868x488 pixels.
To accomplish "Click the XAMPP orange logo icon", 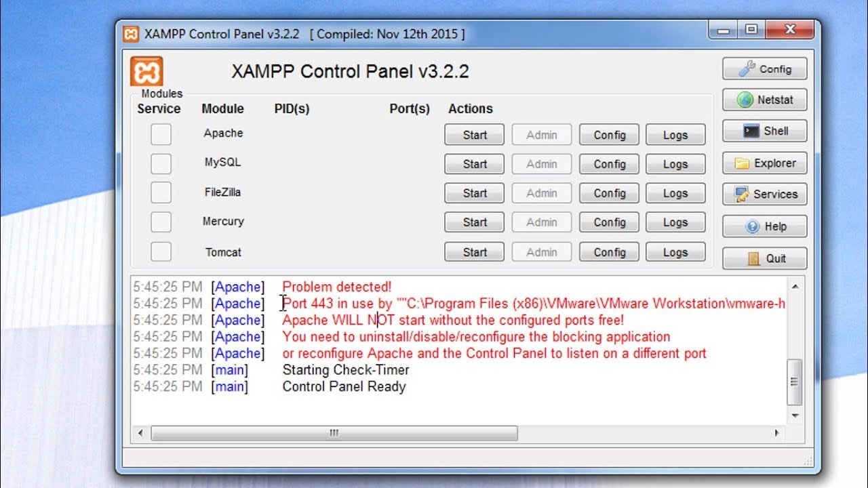I will pyautogui.click(x=146, y=72).
